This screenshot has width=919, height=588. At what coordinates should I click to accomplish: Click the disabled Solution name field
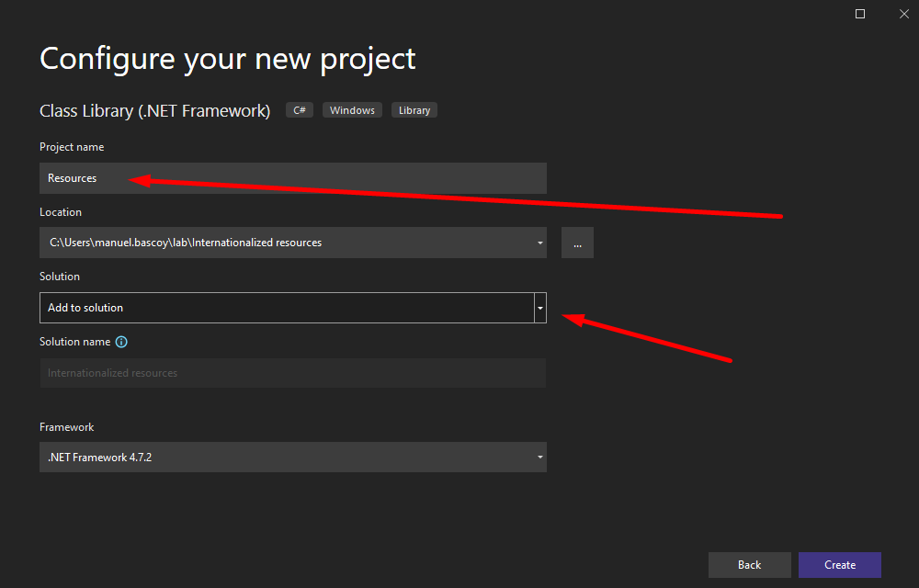(292, 373)
